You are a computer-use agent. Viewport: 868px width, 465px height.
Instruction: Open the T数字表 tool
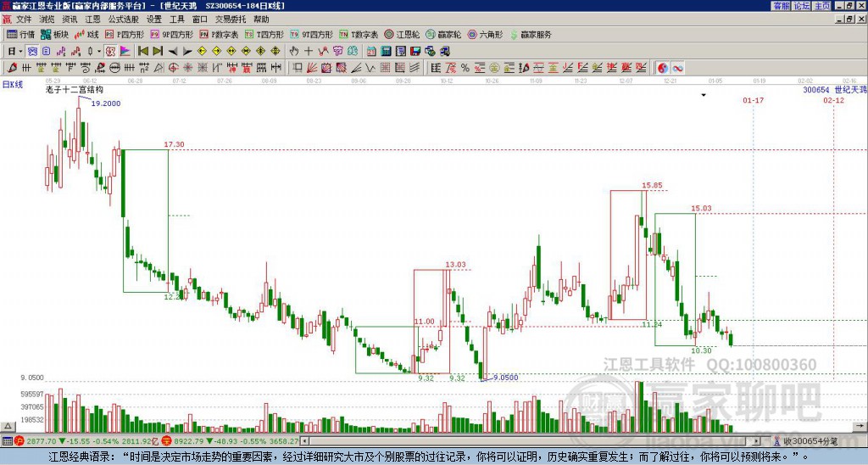[359, 34]
